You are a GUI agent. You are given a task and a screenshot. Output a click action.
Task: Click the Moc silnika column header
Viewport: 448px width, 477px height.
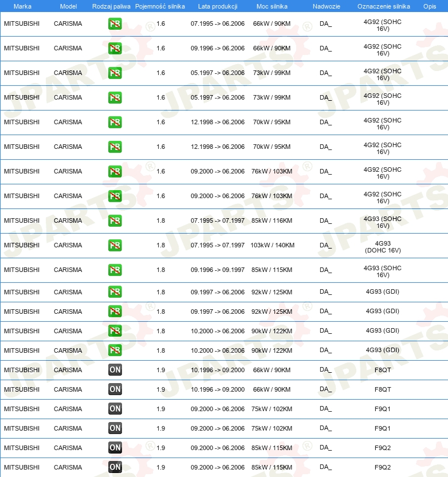[272, 6]
